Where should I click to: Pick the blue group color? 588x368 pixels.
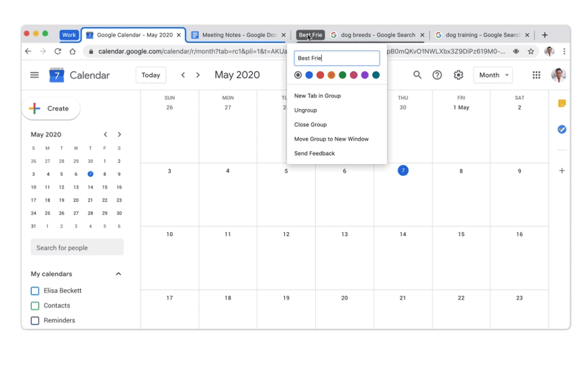pyautogui.click(x=309, y=75)
